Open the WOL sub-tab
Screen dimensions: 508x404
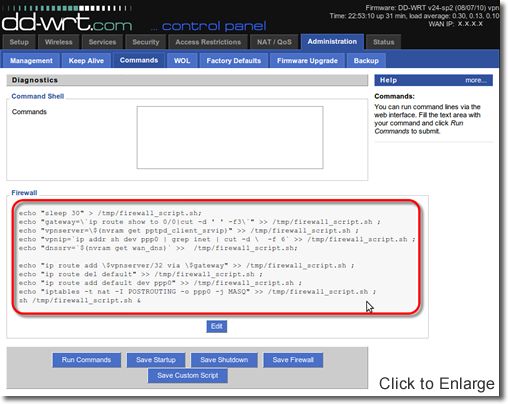pyautogui.click(x=182, y=61)
